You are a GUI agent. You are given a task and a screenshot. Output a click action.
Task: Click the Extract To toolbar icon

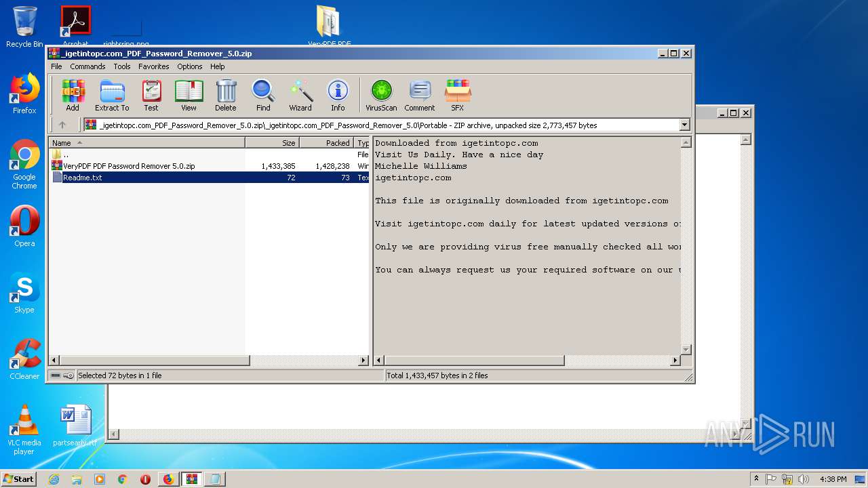112,96
